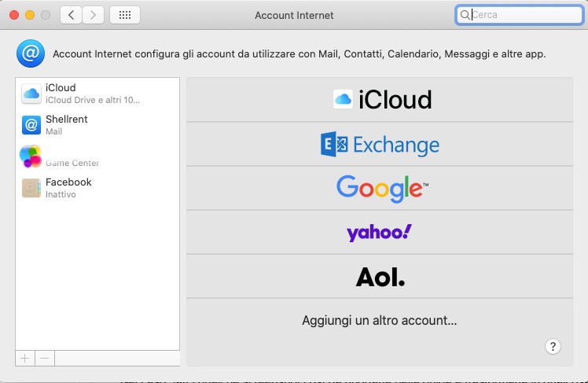Click the Exchange logo icon
This screenshot has width=588, height=383.
[334, 144]
